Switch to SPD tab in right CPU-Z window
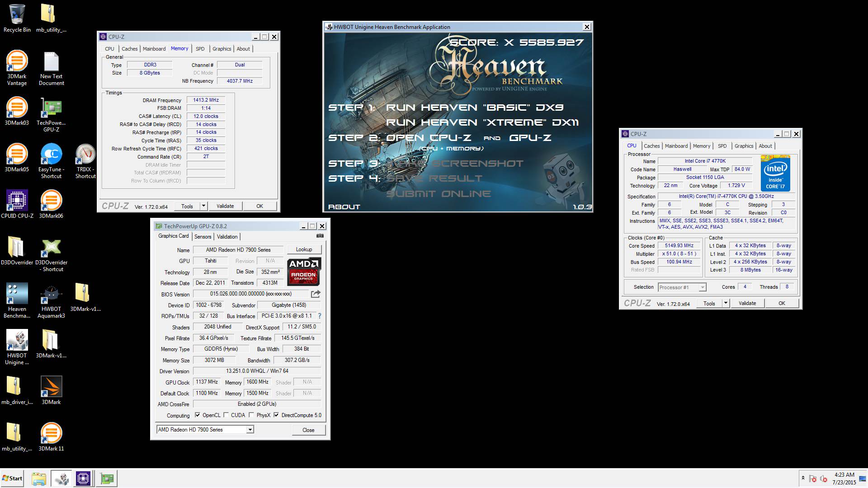The image size is (868, 488). (722, 146)
